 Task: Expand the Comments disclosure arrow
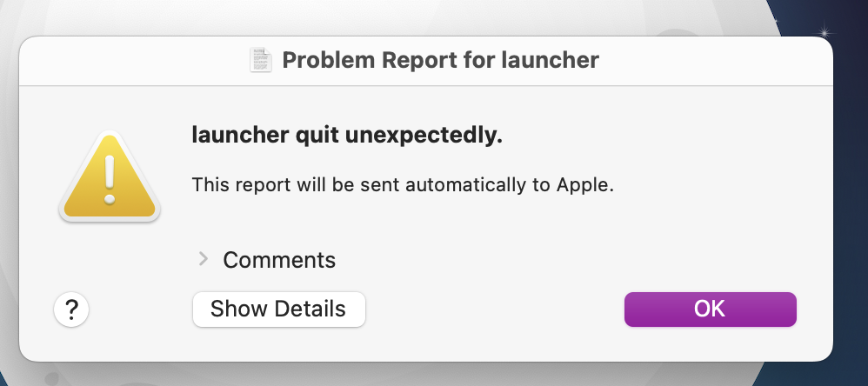pos(204,259)
